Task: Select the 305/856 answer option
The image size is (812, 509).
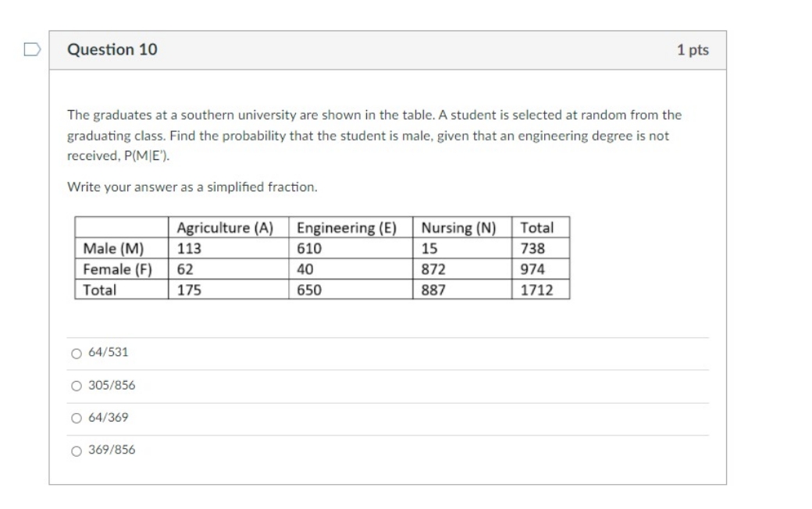Action: tap(76, 384)
